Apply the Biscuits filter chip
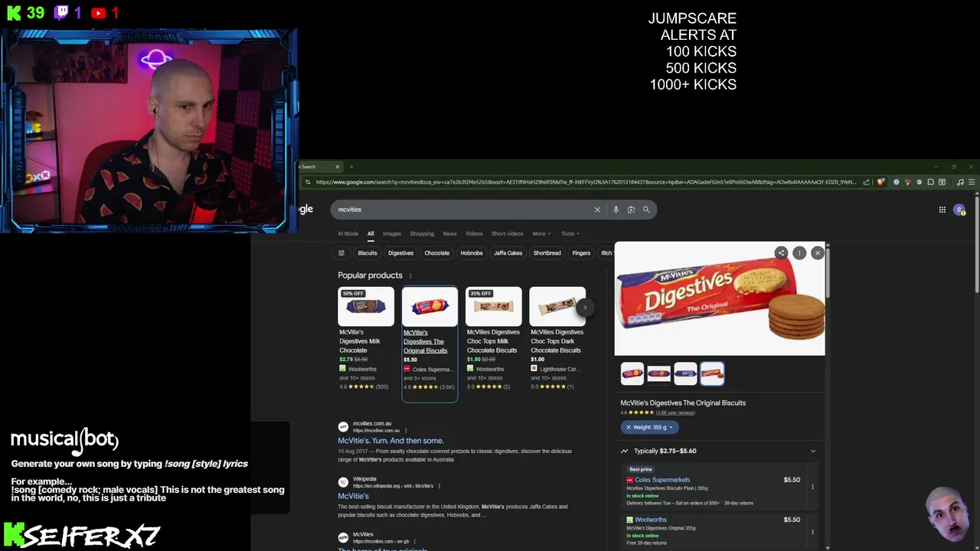The image size is (980, 551). click(x=367, y=253)
